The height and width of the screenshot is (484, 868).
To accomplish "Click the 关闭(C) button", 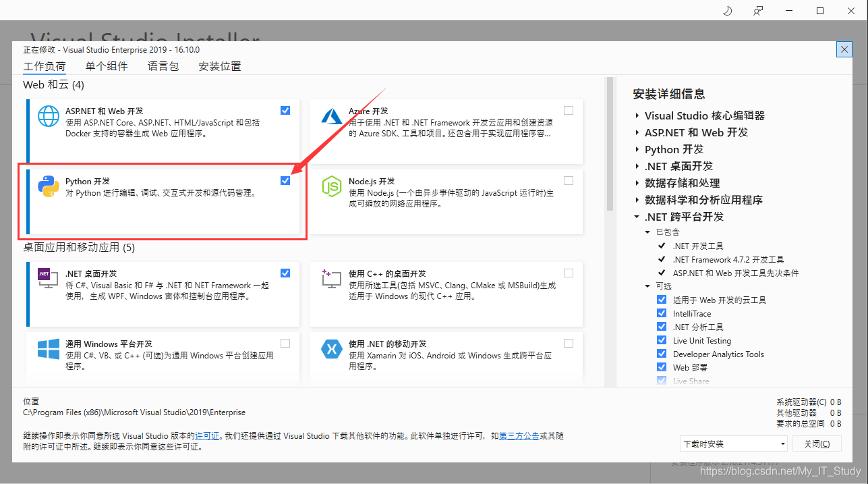I will 817,443.
